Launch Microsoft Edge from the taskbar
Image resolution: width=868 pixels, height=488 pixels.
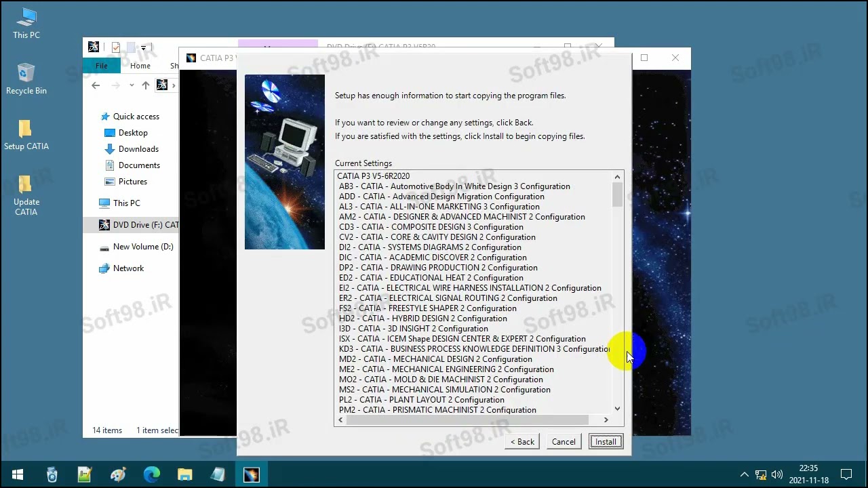[x=151, y=474]
